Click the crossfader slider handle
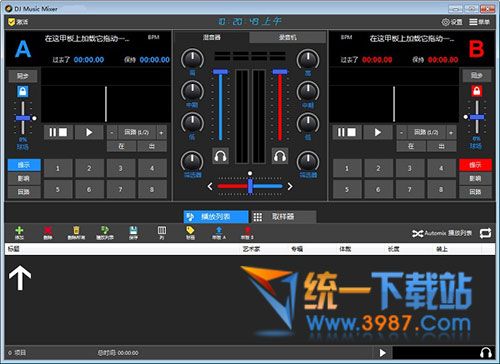This screenshot has width=500, height=364. pos(250,186)
